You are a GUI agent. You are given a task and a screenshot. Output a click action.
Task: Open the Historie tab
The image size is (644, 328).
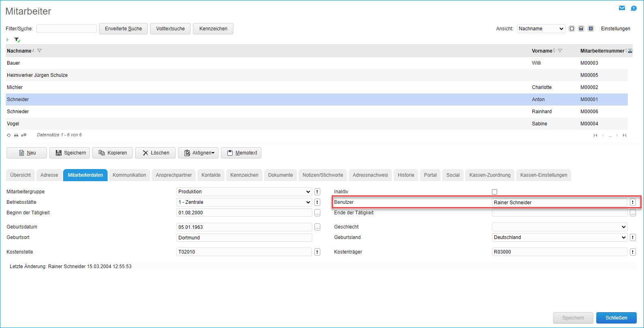point(406,175)
